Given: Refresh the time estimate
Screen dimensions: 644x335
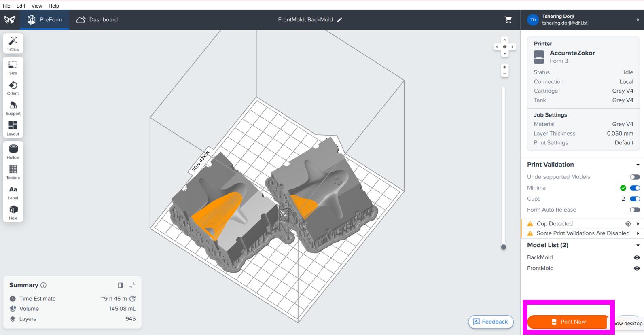Looking at the screenshot, I should 132,299.
